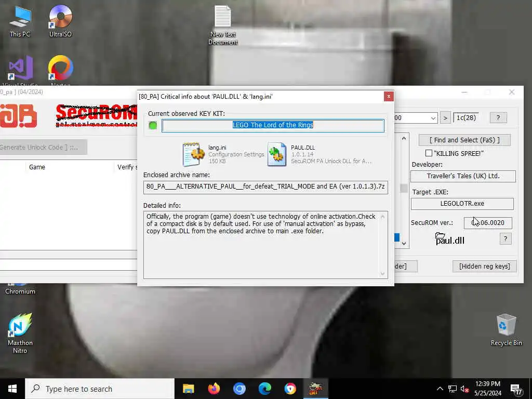Open New Text Document on desktop
The height and width of the screenshot is (399, 532).
coord(222,25)
